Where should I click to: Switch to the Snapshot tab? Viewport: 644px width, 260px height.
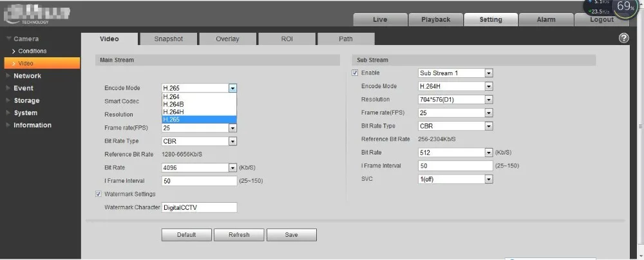(x=168, y=39)
